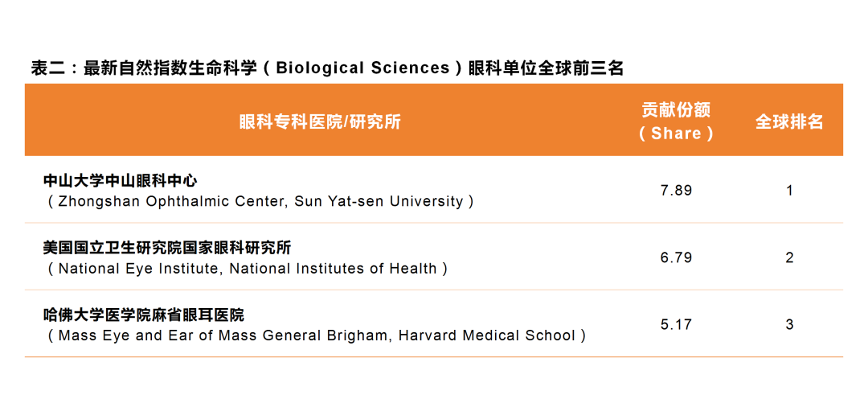Select the share value 7.89
The height and width of the screenshot is (395, 868).
pos(676,191)
